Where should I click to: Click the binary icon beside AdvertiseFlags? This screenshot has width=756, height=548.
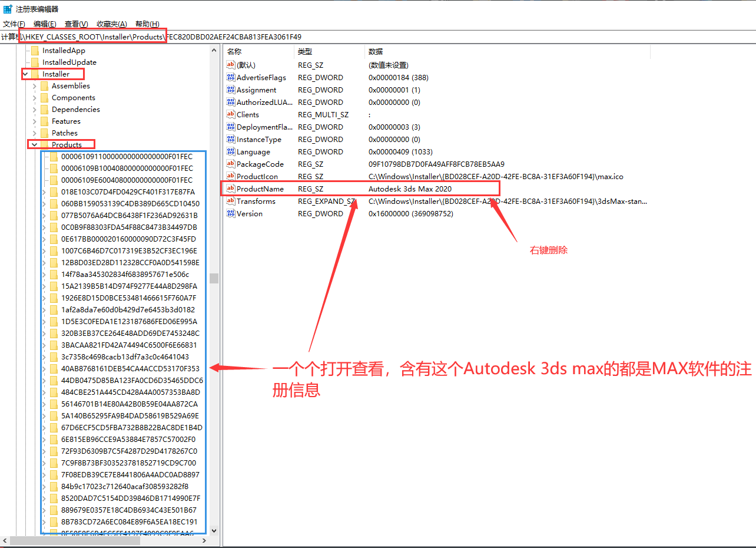point(231,77)
